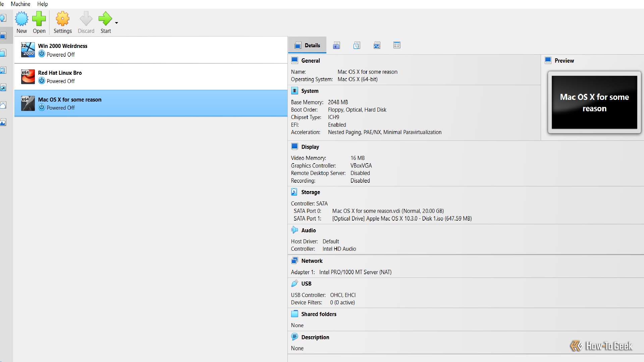
Task: Click SATA Port 0 vdi disk entry
Action: point(388,211)
